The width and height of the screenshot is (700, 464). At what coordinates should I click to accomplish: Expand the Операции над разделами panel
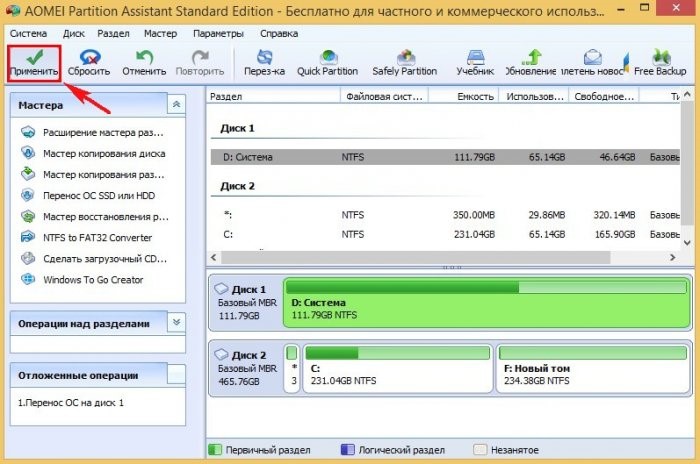tap(176, 322)
